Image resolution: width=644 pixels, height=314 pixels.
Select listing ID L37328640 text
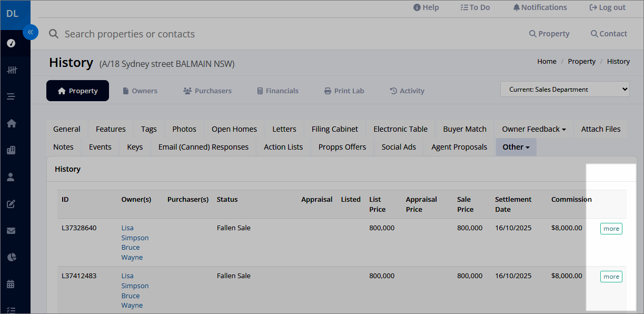(79, 228)
